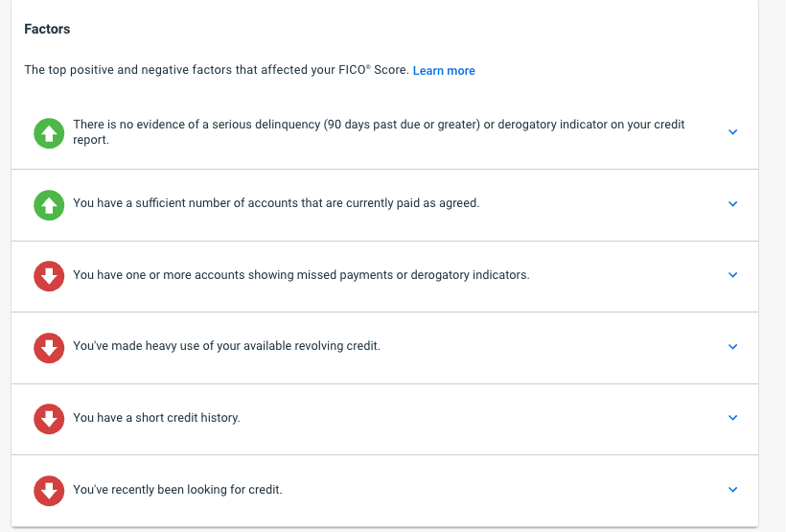Image resolution: width=786 pixels, height=532 pixels.
Task: Expand the recently looking for credit chevron
Action: coord(733,490)
